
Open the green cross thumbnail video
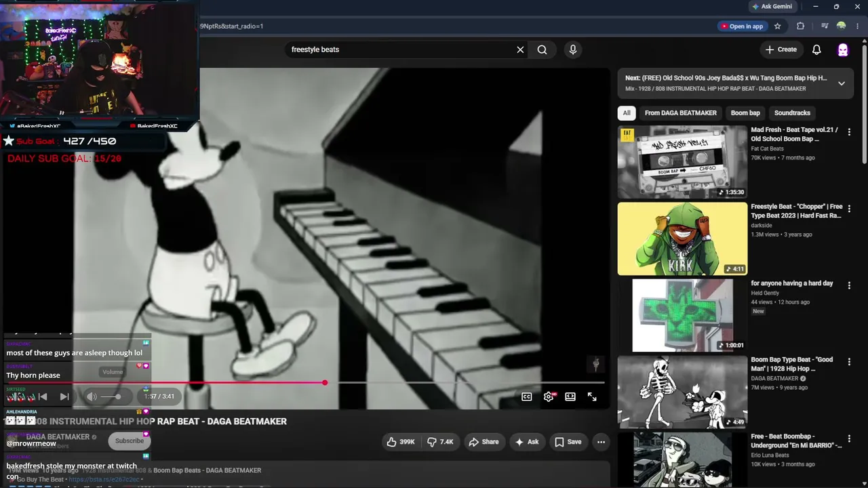[682, 315]
